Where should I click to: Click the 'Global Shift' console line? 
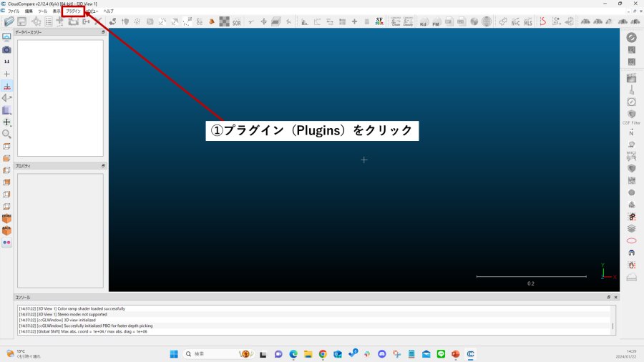(83, 332)
